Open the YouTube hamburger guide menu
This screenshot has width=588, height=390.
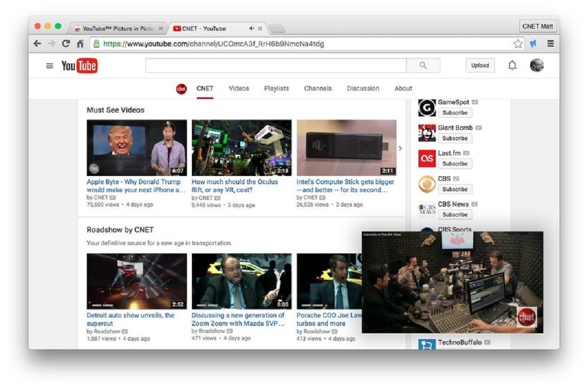tap(50, 66)
